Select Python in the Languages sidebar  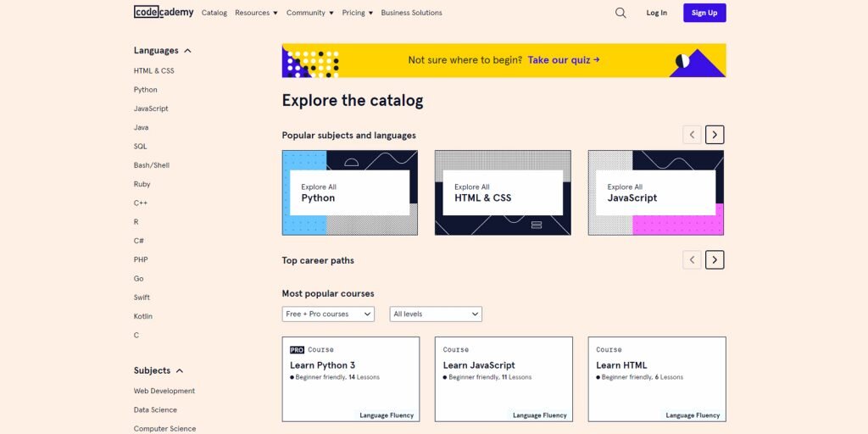click(146, 90)
